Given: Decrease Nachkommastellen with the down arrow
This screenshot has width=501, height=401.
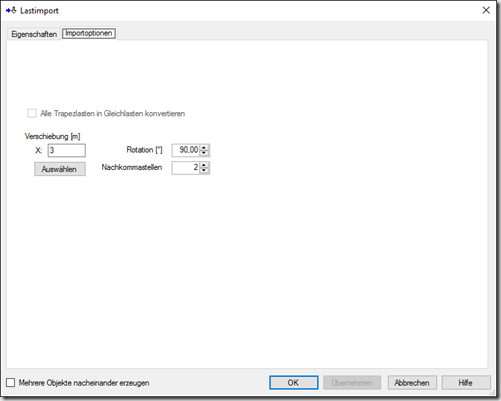Looking at the screenshot, I should point(204,171).
